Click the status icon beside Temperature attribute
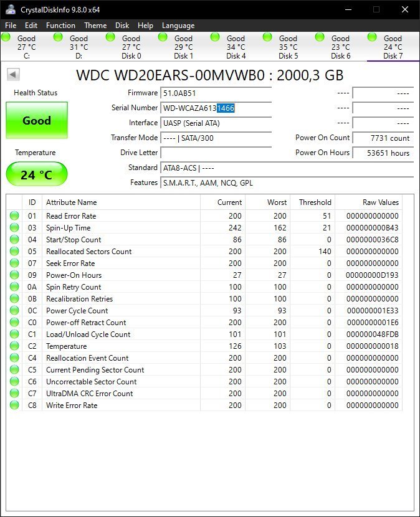 pyautogui.click(x=14, y=346)
